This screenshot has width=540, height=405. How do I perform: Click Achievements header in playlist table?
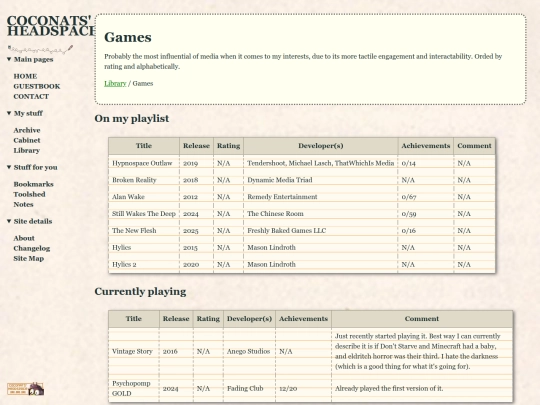426,146
